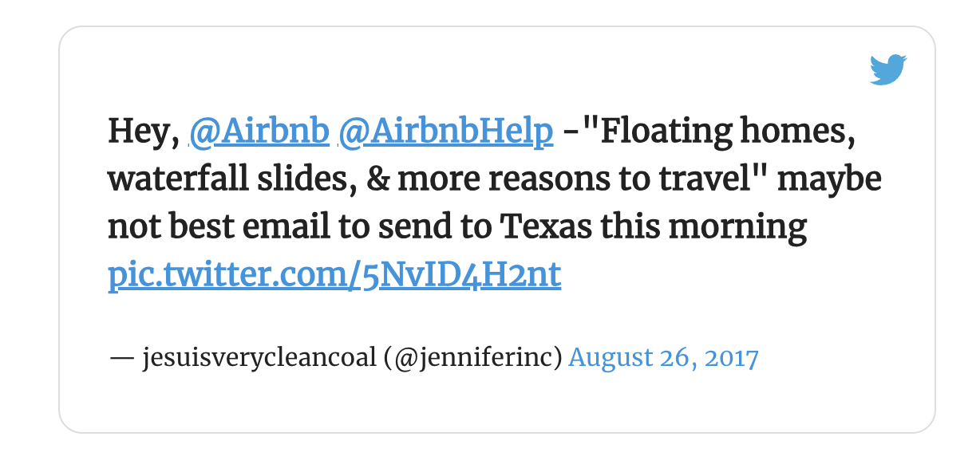Click the (@jenniferinc) handle text
Screen dimensions: 980x464
click(x=472, y=359)
